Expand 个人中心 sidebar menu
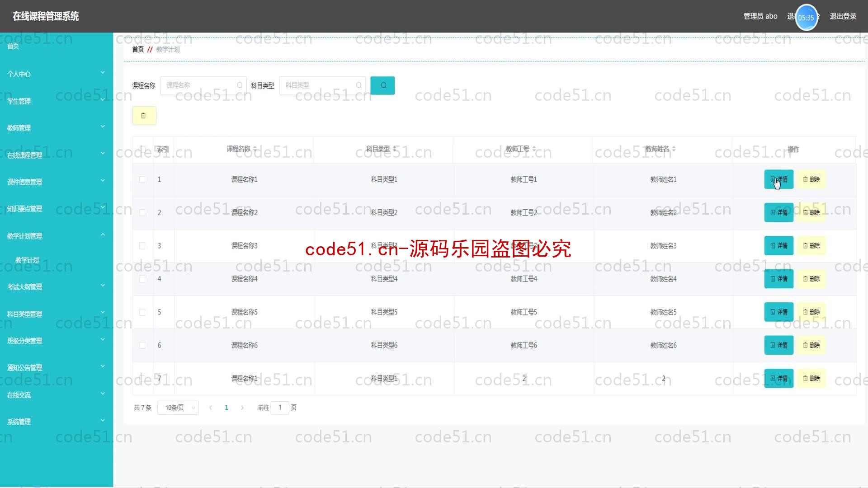The width and height of the screenshot is (868, 488). pos(57,74)
